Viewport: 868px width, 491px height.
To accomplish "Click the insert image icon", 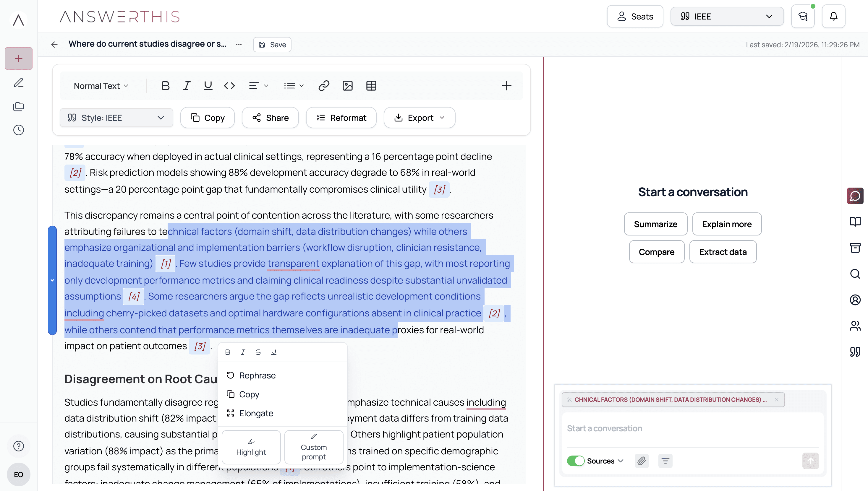I will coord(347,86).
